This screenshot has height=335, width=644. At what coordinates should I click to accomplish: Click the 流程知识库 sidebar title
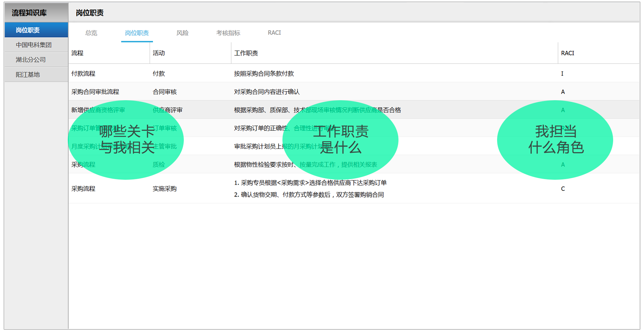[x=29, y=13]
